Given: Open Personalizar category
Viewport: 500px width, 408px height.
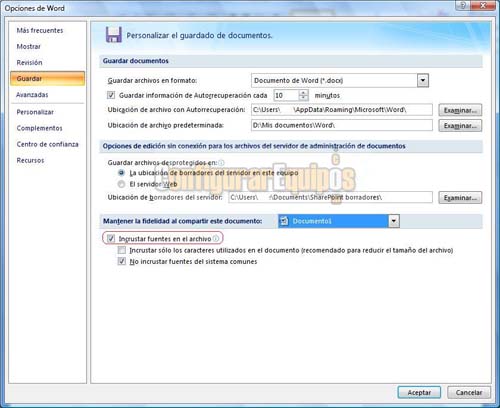Looking at the screenshot, I should 35,112.
